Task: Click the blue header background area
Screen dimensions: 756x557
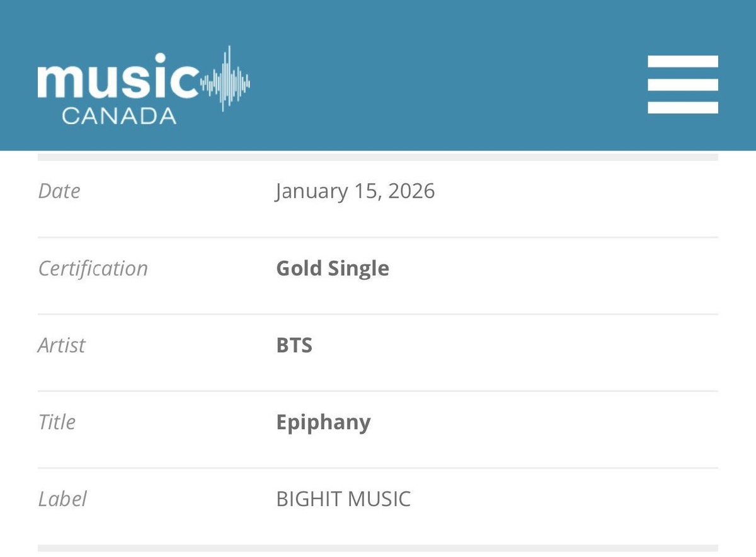Action: [441, 76]
